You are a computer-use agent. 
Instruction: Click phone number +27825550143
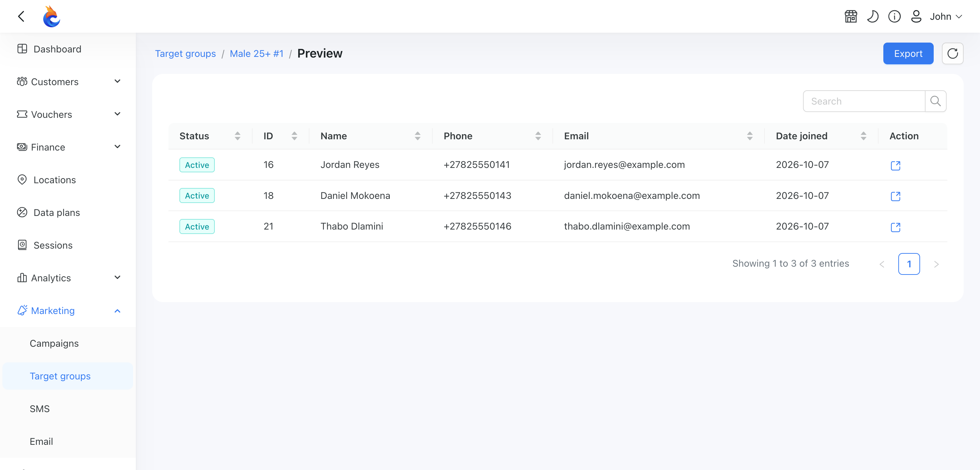point(477,195)
